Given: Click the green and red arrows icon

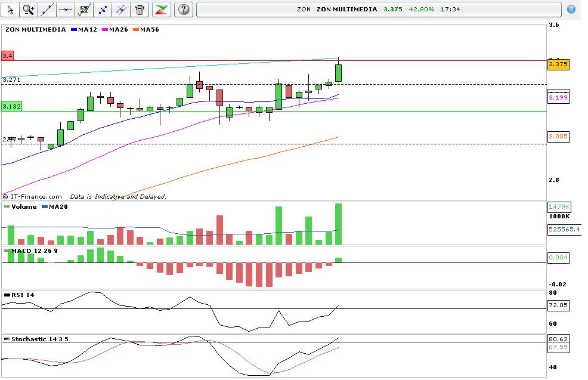Looking at the screenshot, I should click(x=162, y=10).
